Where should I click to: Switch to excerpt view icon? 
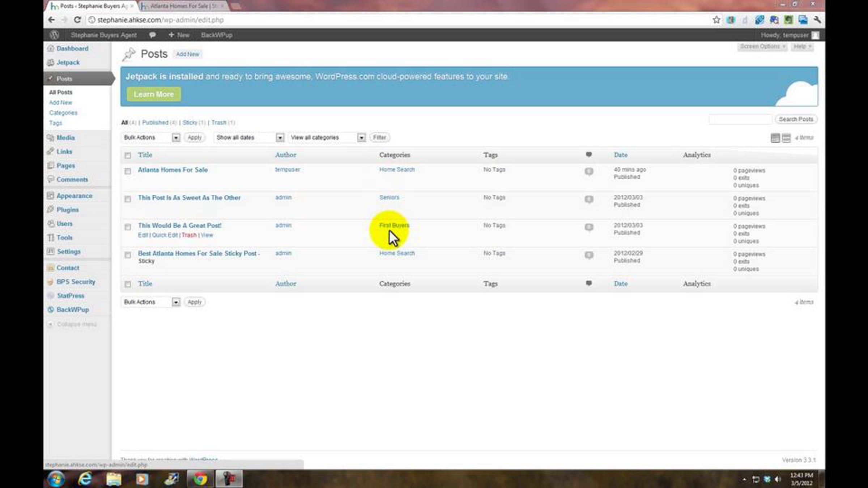pos(786,138)
